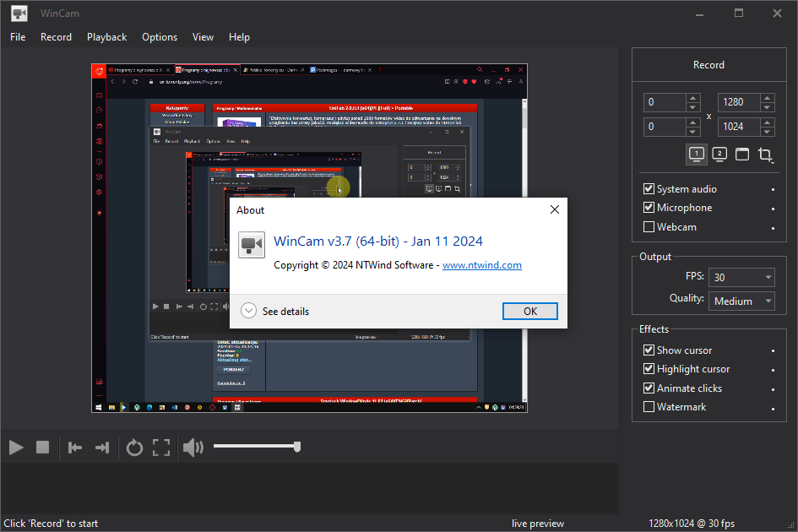Screen dimensions: 798x532
Task: Toggle Highlight cursor checkbox
Action: point(649,369)
